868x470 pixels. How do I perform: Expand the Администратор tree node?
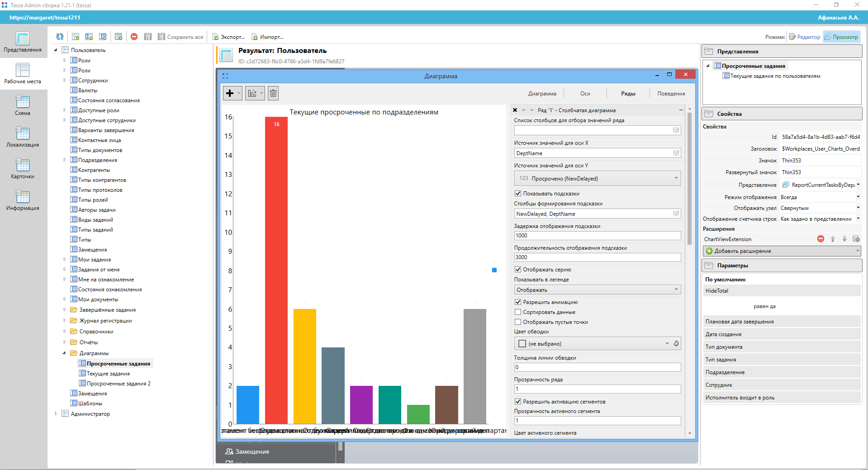click(56, 413)
